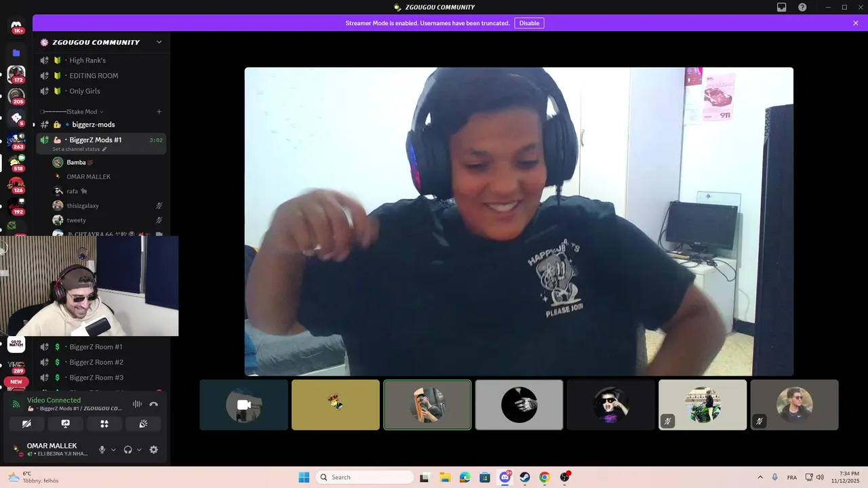Viewport: 868px width, 488px height.
Task: Select participant tile with camera icon
Action: click(x=244, y=405)
